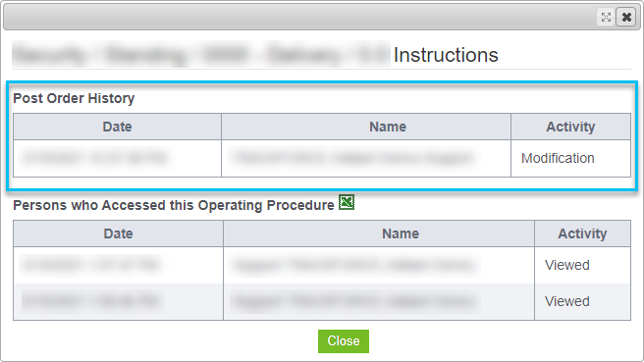This screenshot has width=644, height=362.
Task: Select blurred name in Modification row
Action: click(x=353, y=158)
